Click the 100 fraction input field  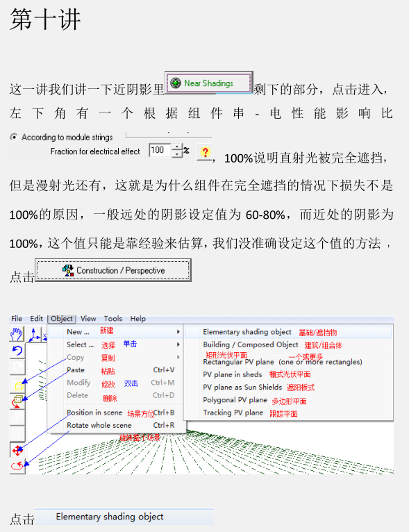point(160,150)
